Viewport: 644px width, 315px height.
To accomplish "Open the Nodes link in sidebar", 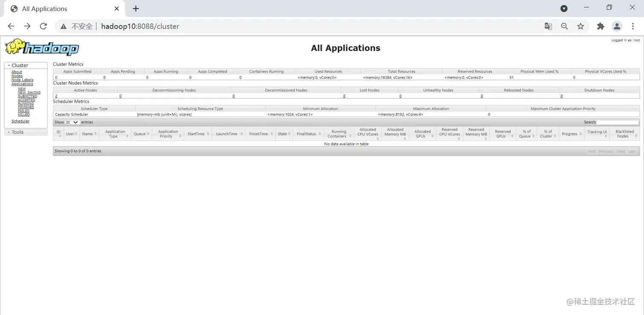I will (x=17, y=76).
